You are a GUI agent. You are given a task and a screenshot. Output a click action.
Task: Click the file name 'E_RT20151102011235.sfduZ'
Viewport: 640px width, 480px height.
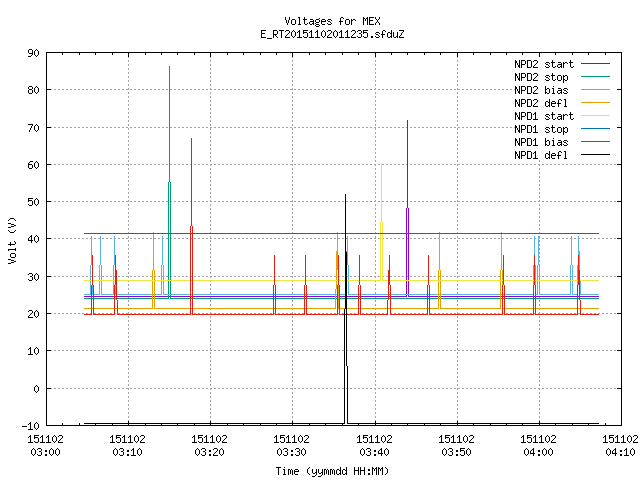[x=332, y=34]
